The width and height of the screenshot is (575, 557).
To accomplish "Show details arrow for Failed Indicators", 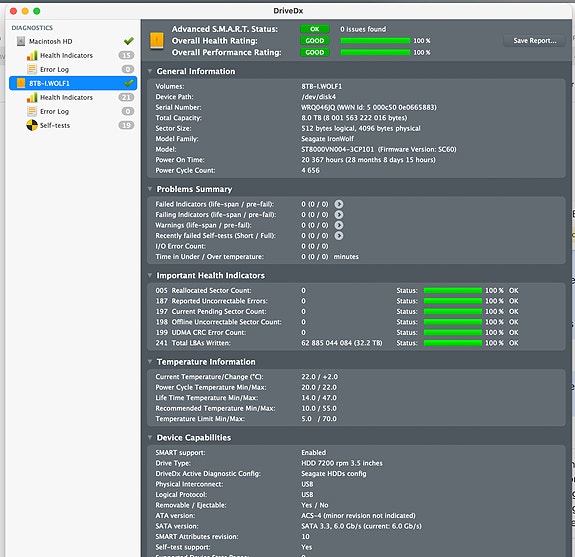I will [x=339, y=204].
